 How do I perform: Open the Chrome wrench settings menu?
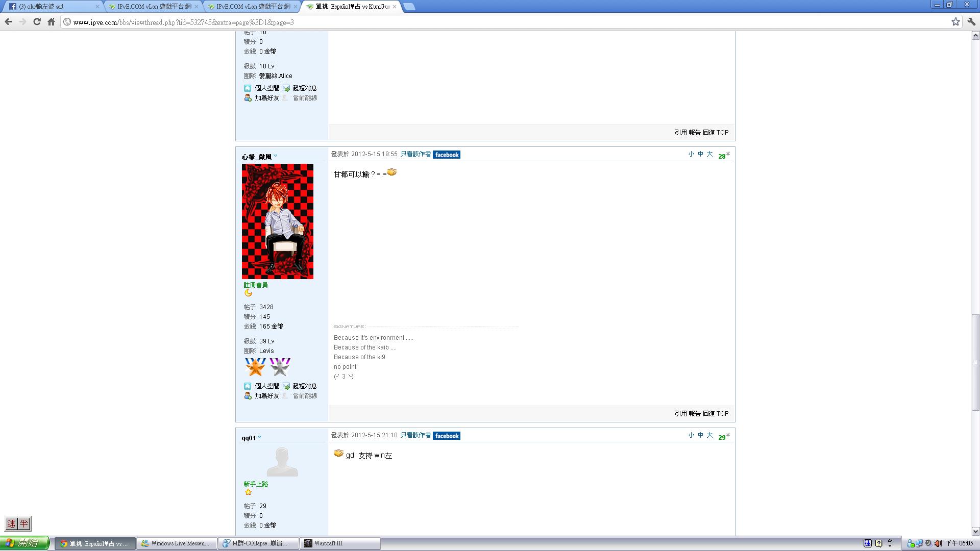pos(971,22)
